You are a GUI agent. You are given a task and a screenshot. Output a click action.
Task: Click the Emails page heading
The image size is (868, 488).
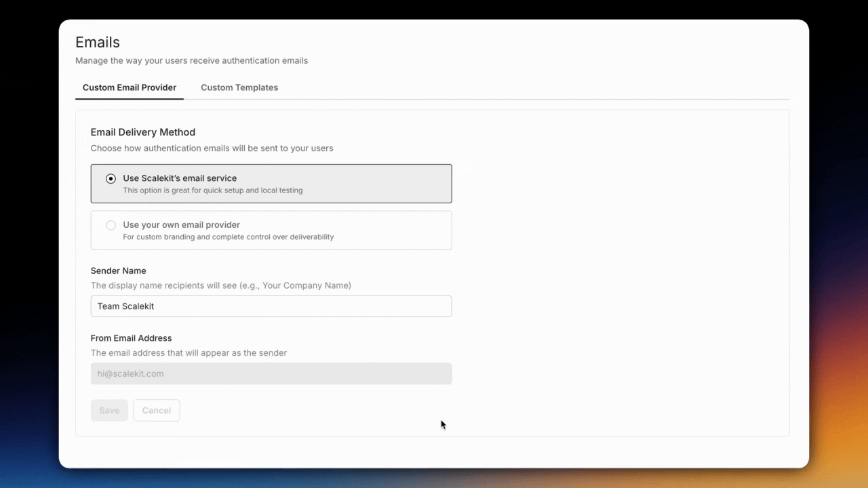click(98, 42)
